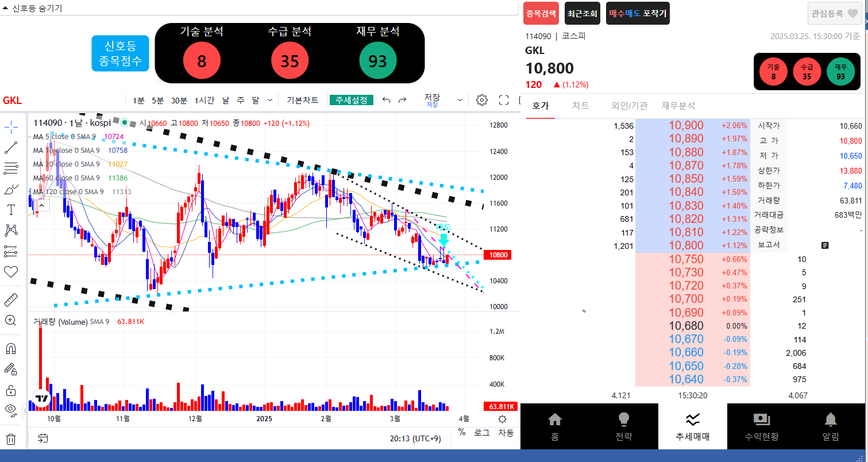
Task: Open the 20:13 (UTC+9) timezone menu
Action: pos(415,438)
